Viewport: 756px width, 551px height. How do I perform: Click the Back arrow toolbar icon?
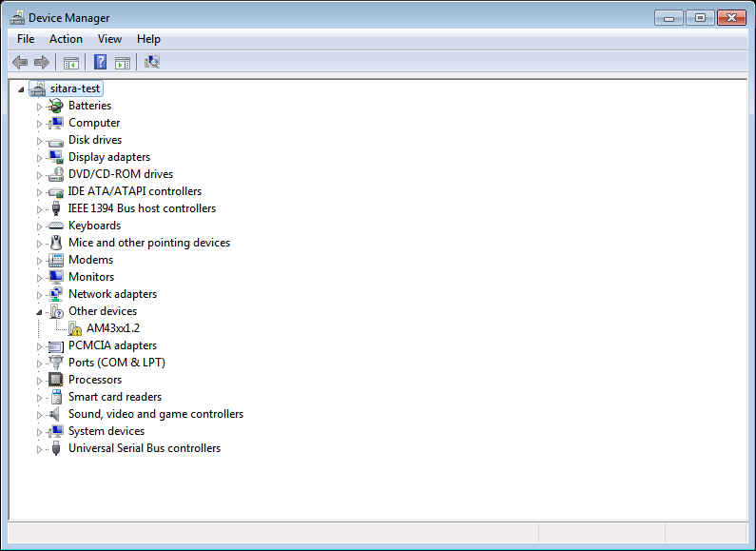pyautogui.click(x=20, y=62)
